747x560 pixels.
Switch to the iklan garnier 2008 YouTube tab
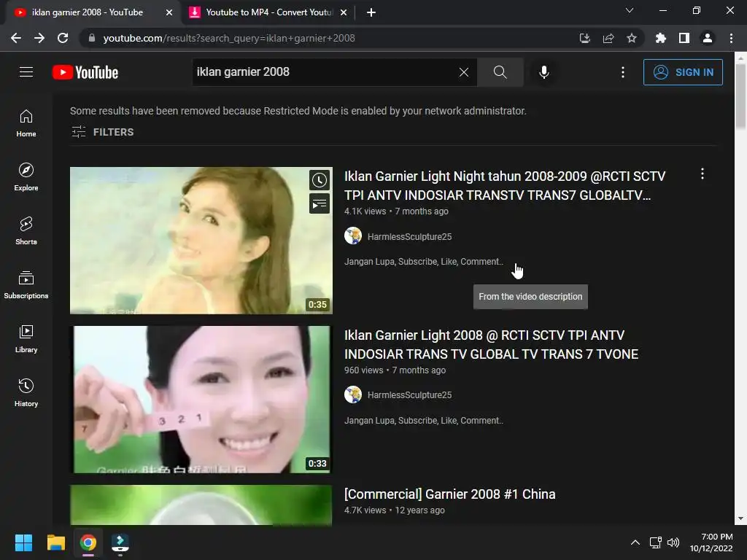pyautogui.click(x=88, y=12)
